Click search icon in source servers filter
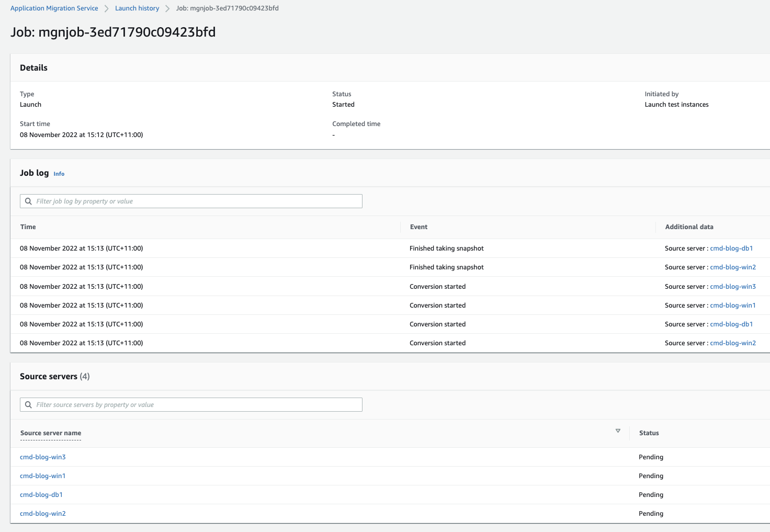The width and height of the screenshot is (770, 532). pyautogui.click(x=28, y=405)
